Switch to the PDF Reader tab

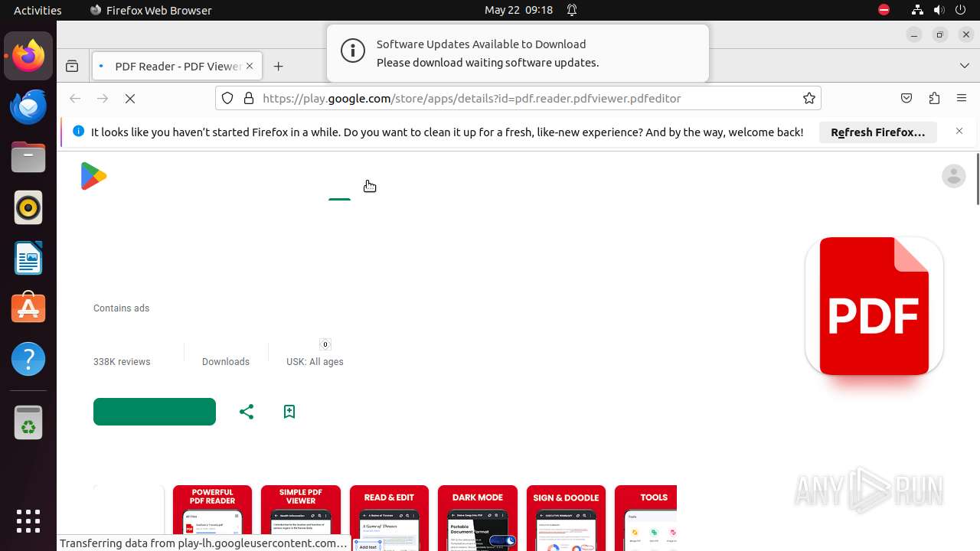pos(177,67)
